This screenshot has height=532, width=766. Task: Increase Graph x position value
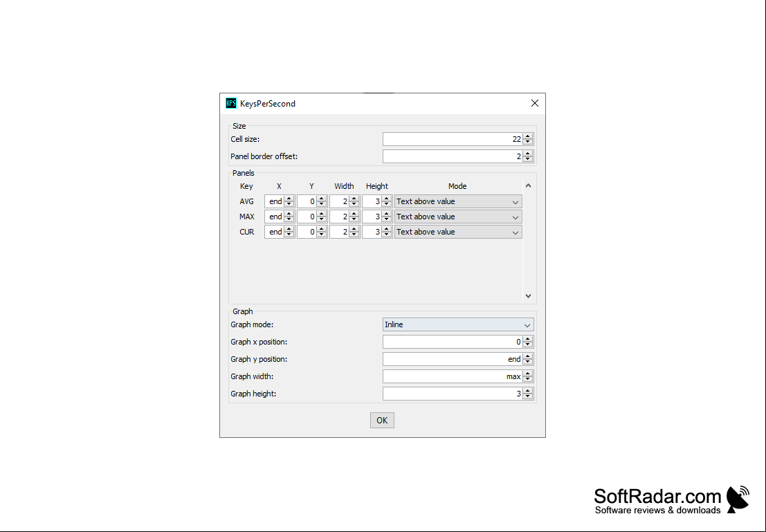527,339
